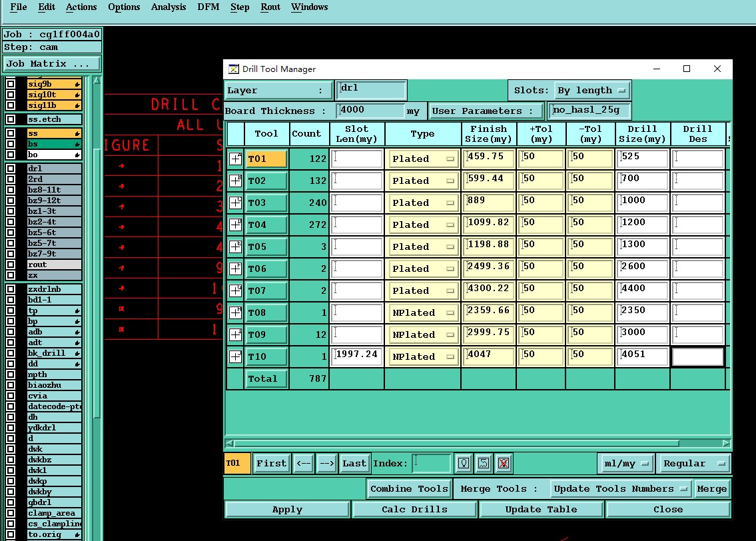Toggle gbdrl layer checkbox

coord(11,502)
